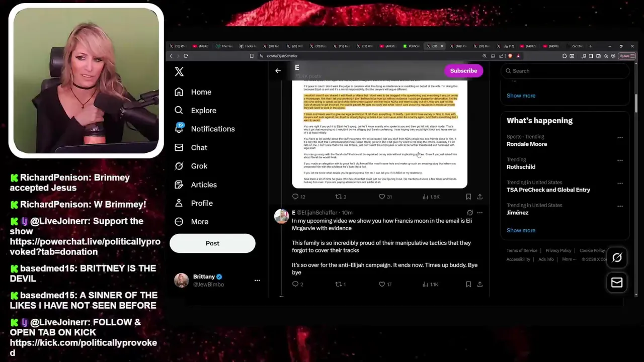The image size is (644, 362).
Task: Open a new browser tab
Action: [591, 46]
